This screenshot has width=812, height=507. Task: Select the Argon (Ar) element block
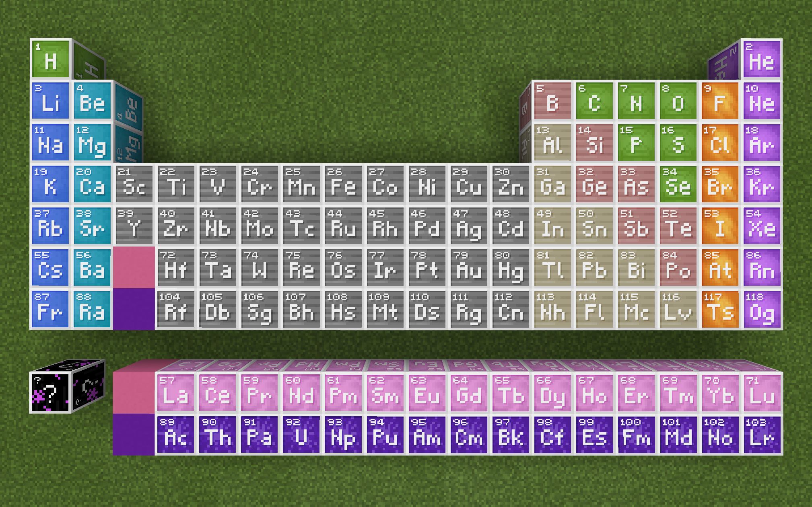pyautogui.click(x=762, y=142)
